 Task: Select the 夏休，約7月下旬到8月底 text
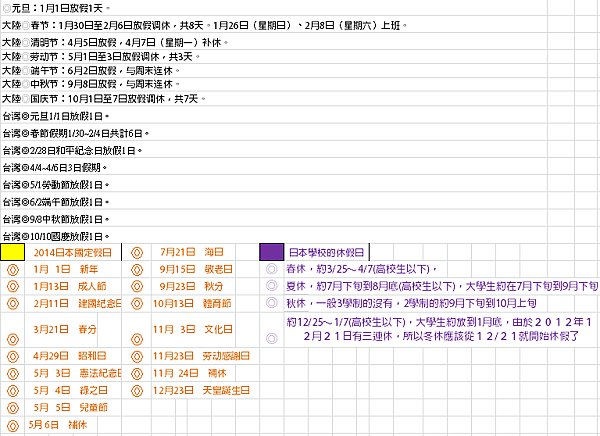(442, 286)
